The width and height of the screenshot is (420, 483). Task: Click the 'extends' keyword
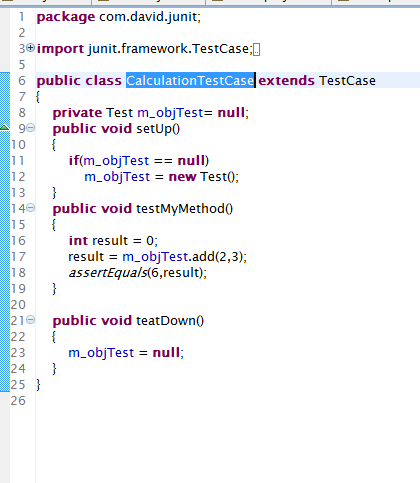point(286,81)
